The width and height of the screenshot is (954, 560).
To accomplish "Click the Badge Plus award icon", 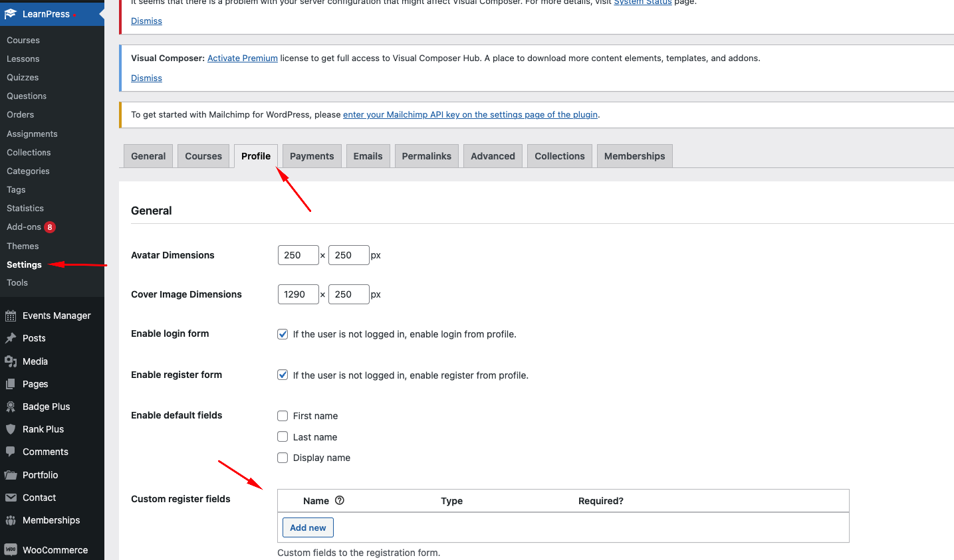I will 11,407.
